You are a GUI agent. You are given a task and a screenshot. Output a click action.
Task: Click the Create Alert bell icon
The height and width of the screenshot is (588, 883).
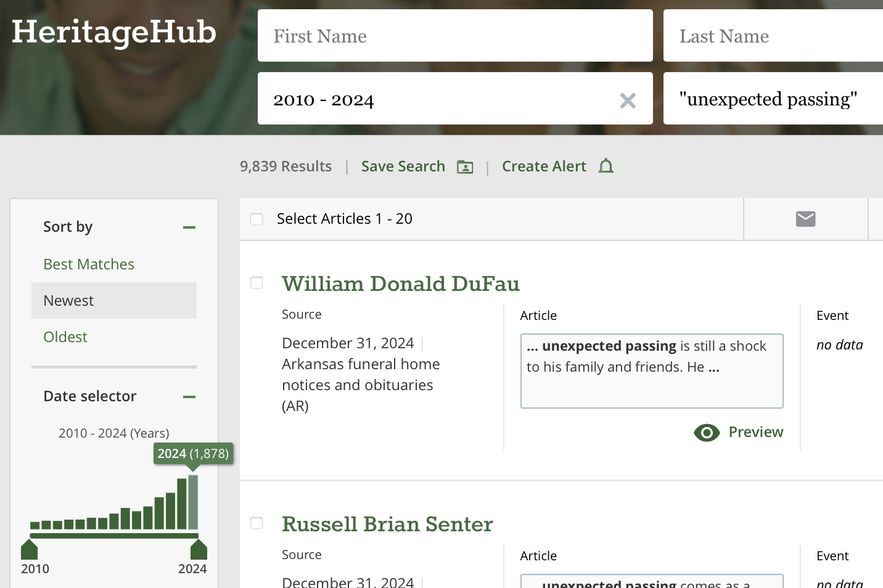tap(606, 166)
